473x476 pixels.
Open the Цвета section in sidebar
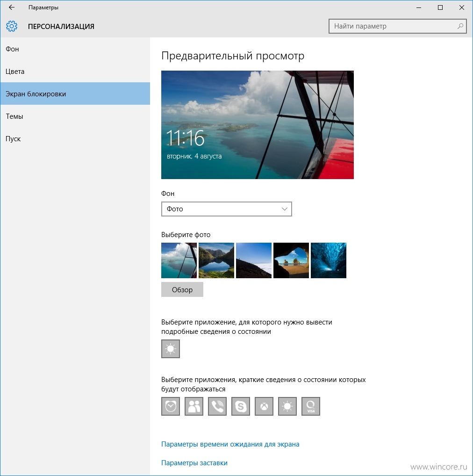click(75, 72)
